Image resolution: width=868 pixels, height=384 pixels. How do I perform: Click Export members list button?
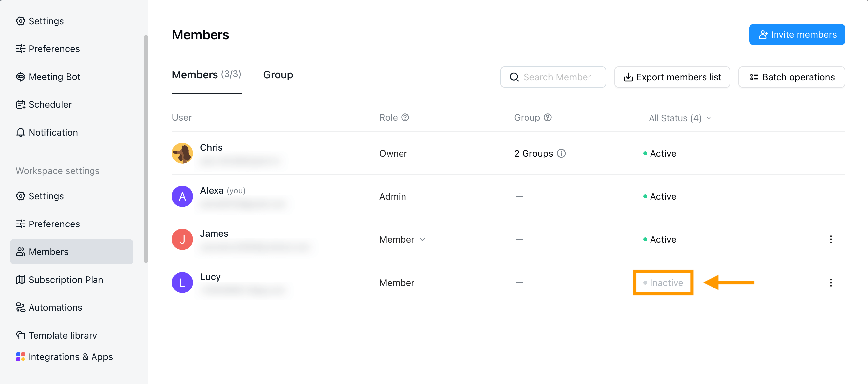tap(672, 77)
